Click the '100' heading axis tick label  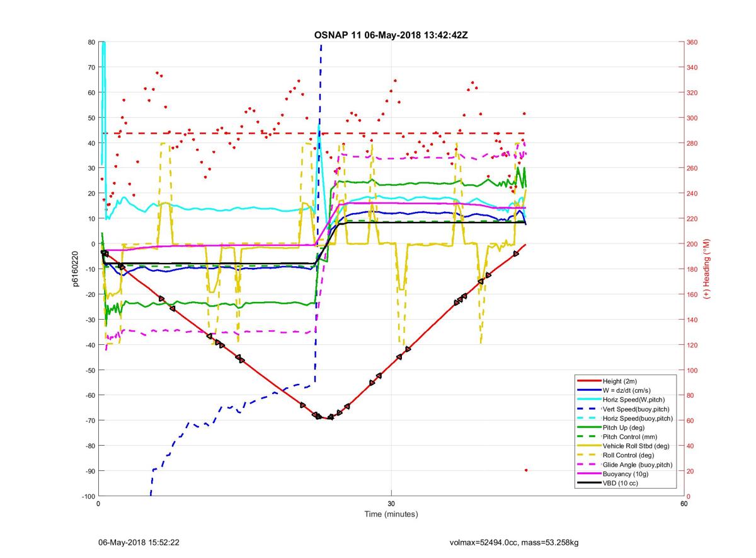coord(692,370)
